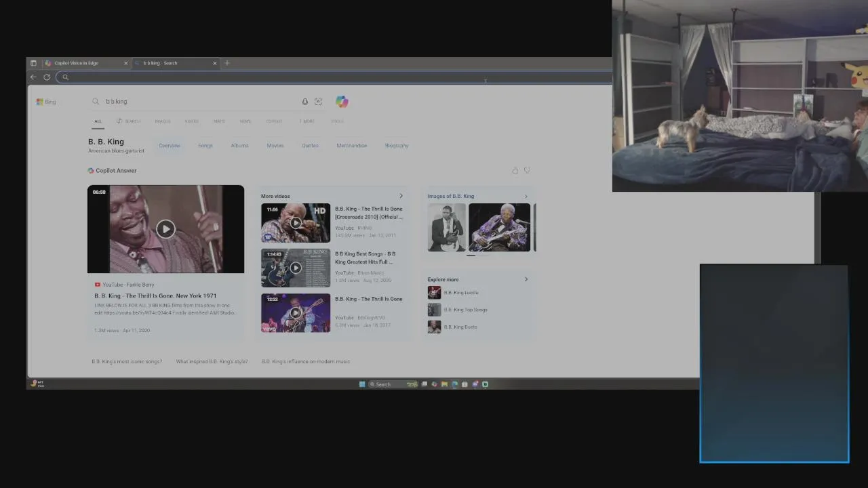Ask What inspired B.B. King's style?
The height and width of the screenshot is (488, 868).
tap(212, 362)
